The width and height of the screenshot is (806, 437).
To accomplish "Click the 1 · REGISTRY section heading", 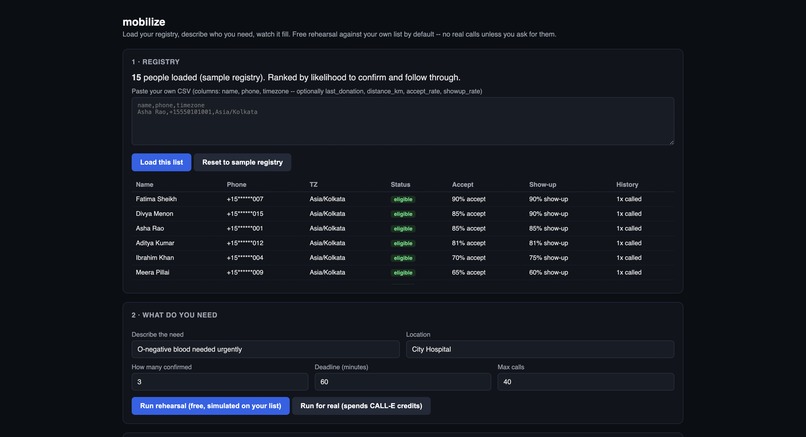I will pyautogui.click(x=155, y=62).
